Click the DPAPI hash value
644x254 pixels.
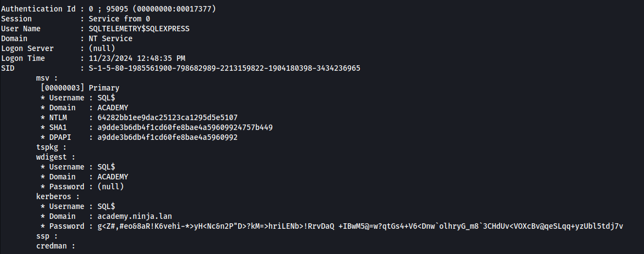click(167, 137)
